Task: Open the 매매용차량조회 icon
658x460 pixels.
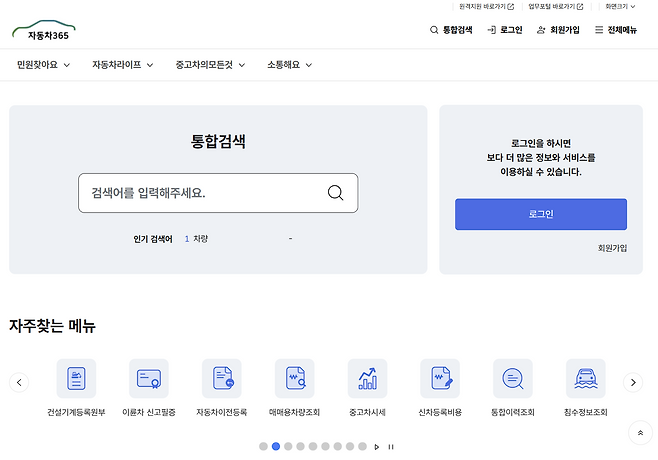Action: click(295, 379)
